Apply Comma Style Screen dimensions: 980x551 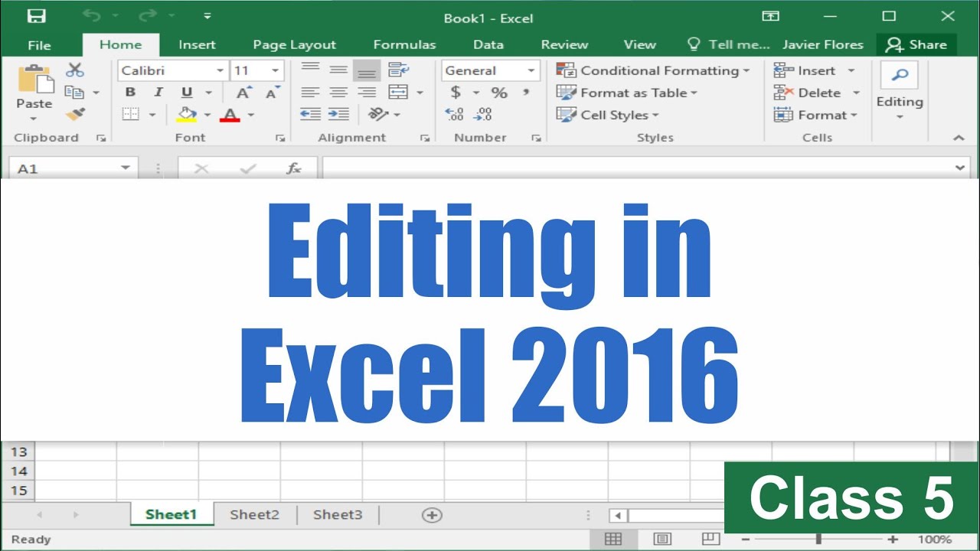(x=526, y=93)
